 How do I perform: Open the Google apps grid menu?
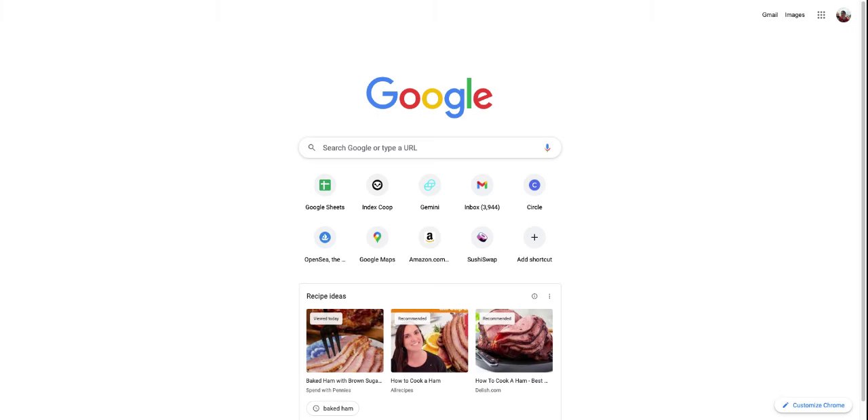coord(821,15)
